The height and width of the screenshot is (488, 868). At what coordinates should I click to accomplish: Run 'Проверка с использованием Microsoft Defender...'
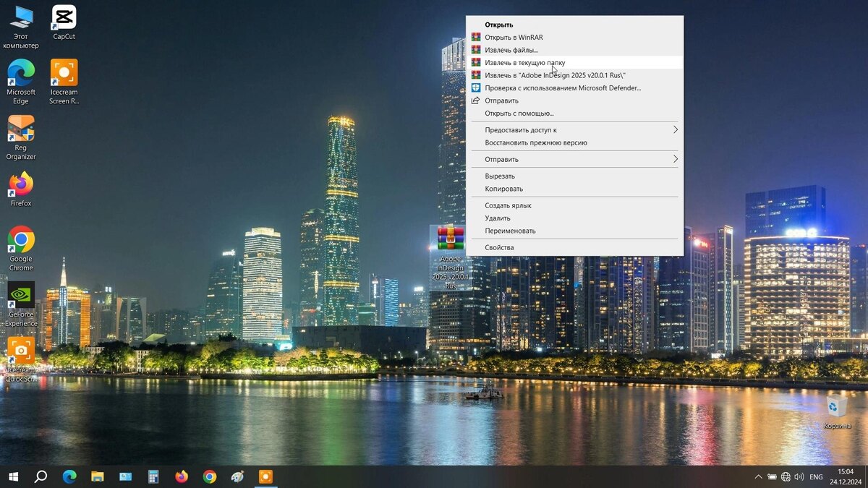574,88
